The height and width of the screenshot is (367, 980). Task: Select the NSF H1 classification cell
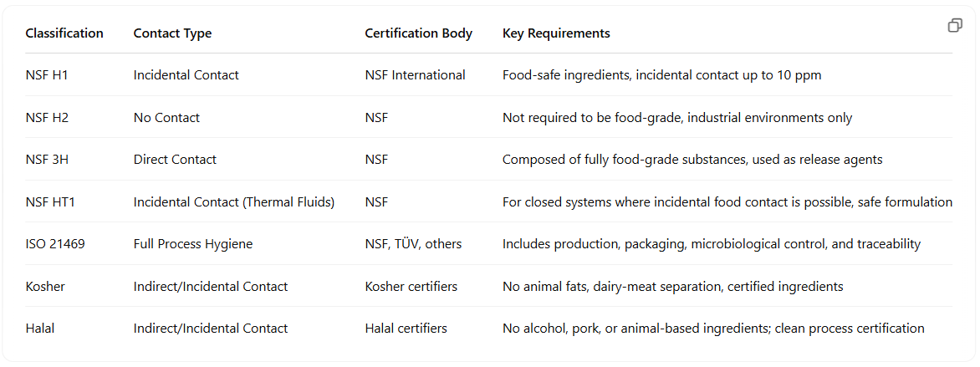[47, 75]
